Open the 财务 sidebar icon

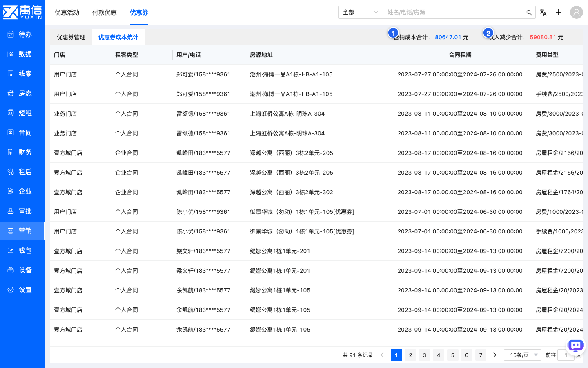(x=11, y=152)
